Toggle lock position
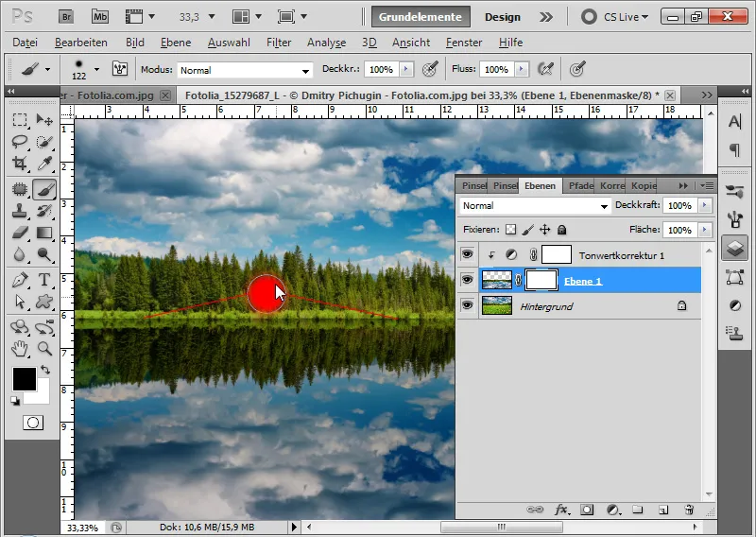Image resolution: width=756 pixels, height=537 pixels. [545, 230]
